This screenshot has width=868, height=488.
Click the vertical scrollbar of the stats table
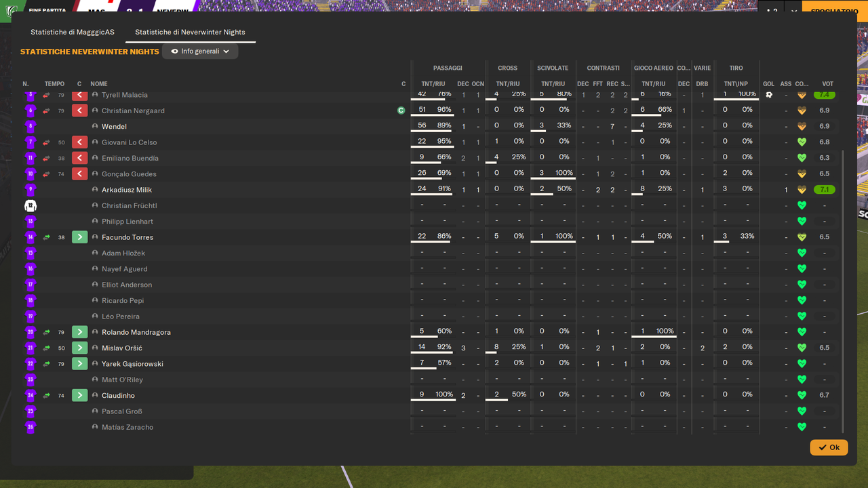pos(843,291)
